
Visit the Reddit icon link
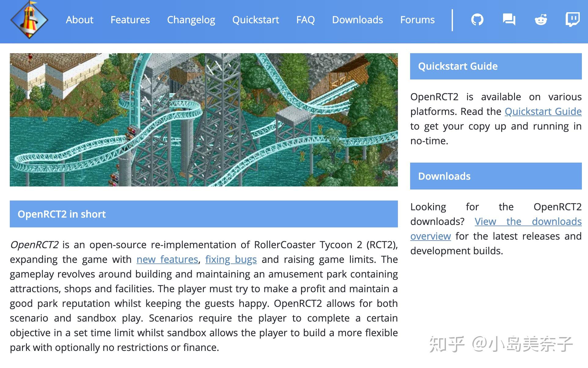click(541, 20)
